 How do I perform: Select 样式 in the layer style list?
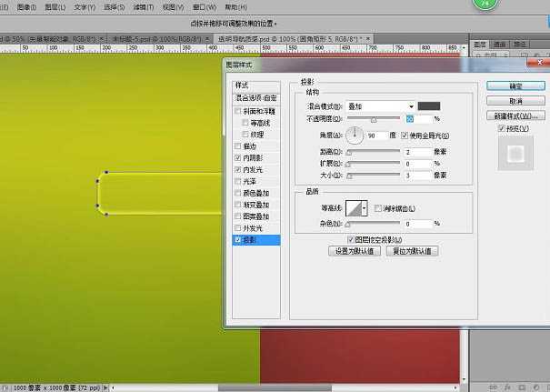[256, 85]
